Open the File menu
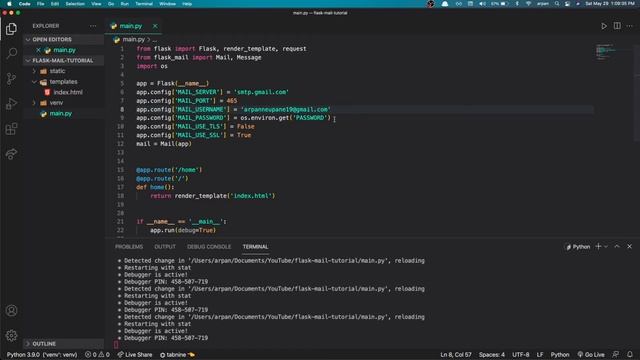 coord(40,4)
